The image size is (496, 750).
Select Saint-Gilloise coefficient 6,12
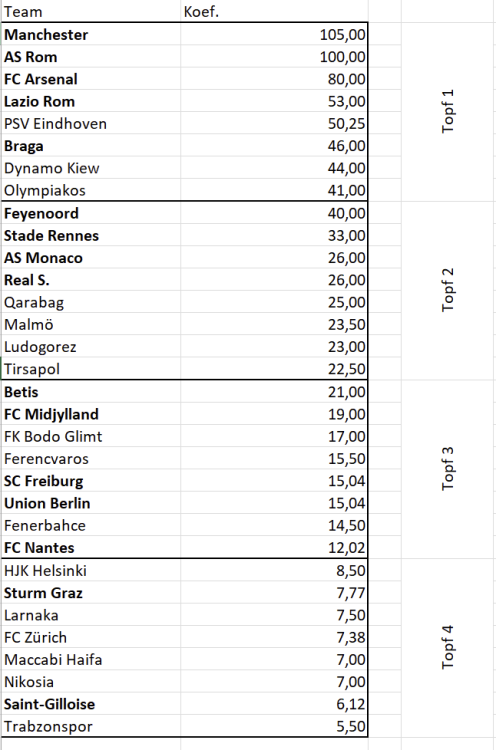[274, 704]
